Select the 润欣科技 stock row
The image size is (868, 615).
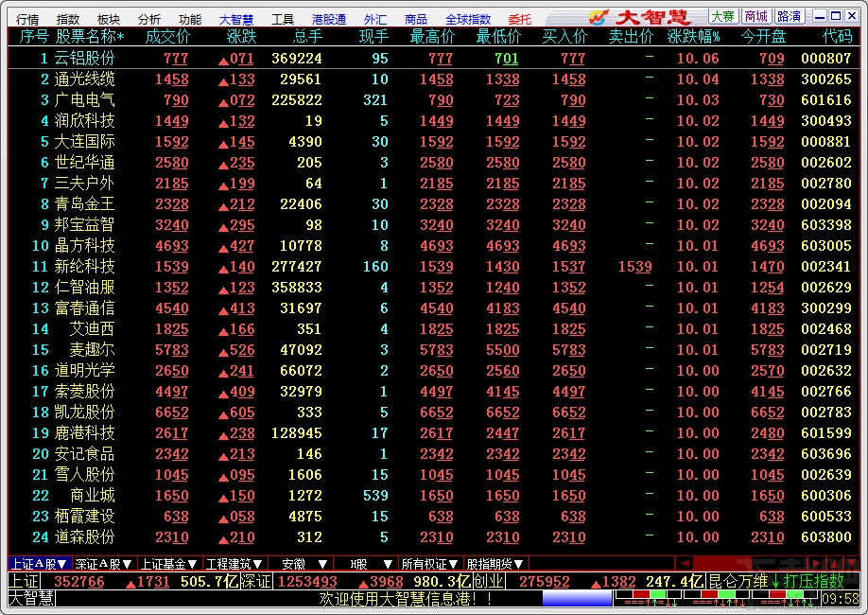click(434, 121)
